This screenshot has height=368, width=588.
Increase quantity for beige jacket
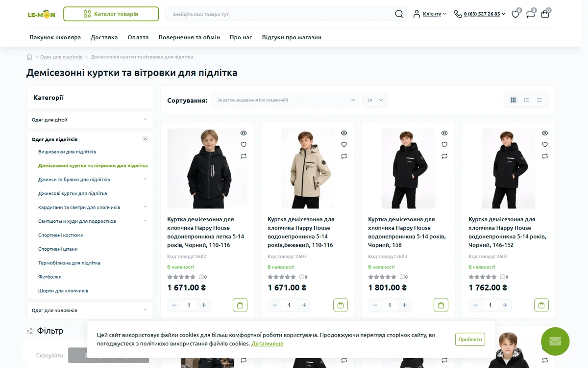(x=304, y=305)
